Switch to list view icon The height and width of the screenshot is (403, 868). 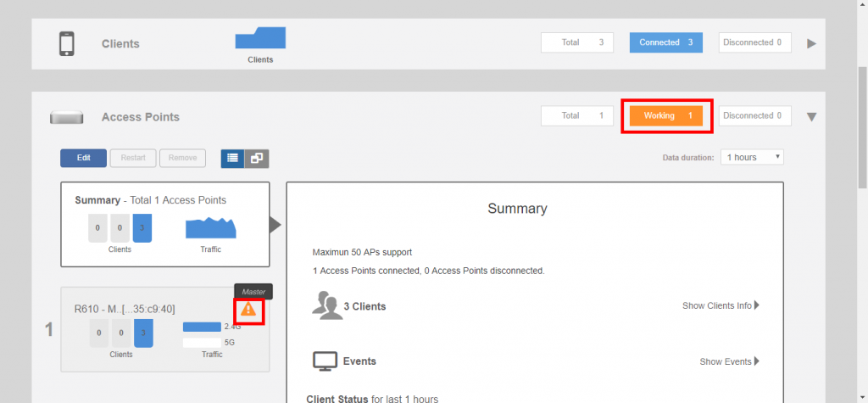(232, 158)
